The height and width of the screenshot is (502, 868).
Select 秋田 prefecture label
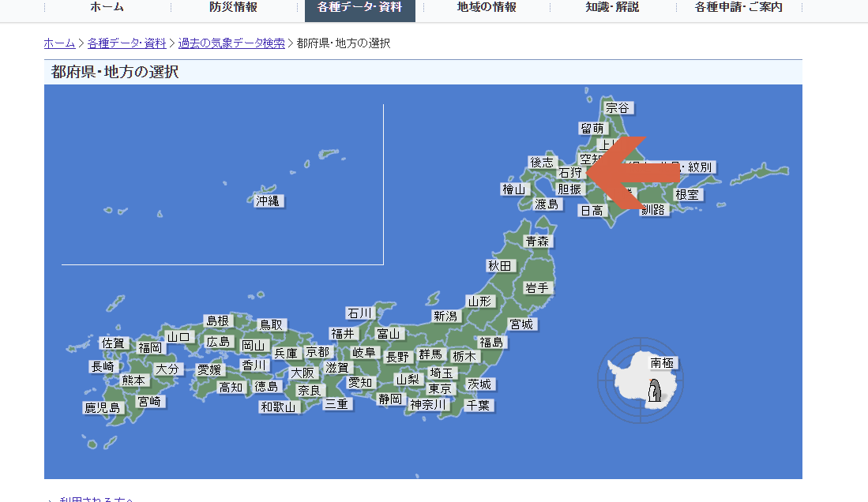[x=499, y=266]
